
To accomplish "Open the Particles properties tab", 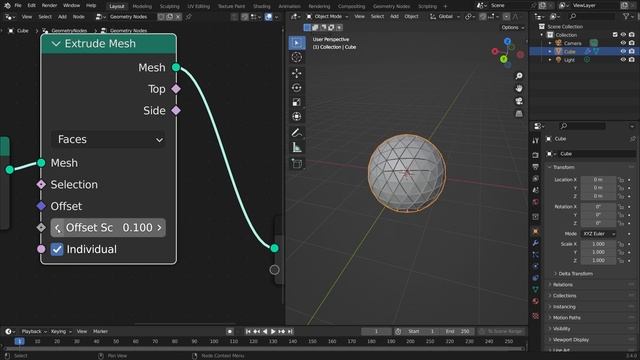I will [536, 255].
